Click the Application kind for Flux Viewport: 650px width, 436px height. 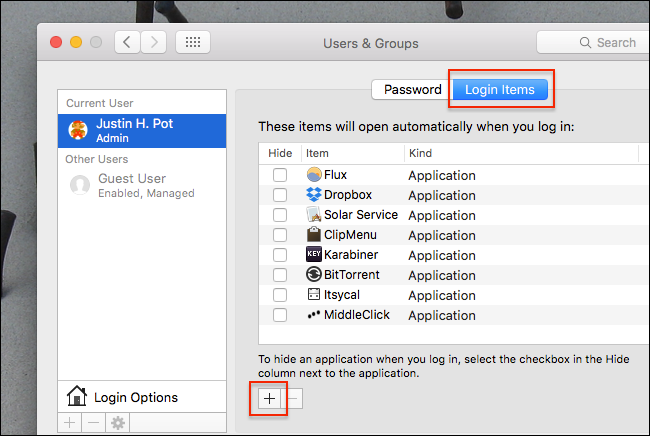(x=442, y=176)
